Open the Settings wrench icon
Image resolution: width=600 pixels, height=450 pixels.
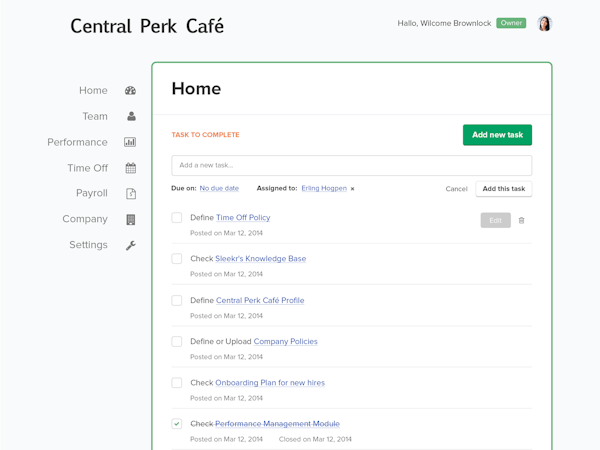130,246
